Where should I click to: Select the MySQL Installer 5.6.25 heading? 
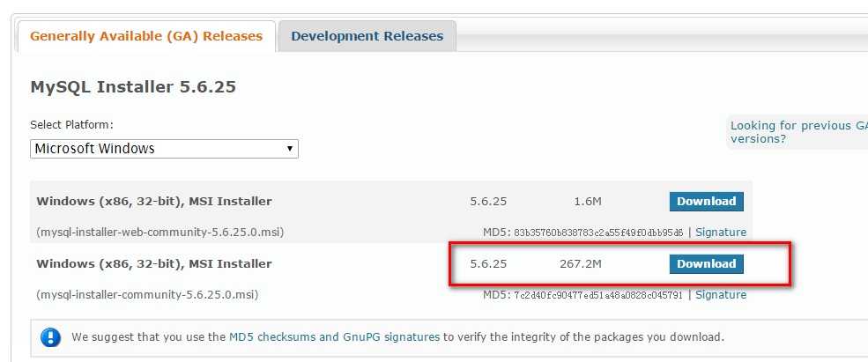click(133, 87)
